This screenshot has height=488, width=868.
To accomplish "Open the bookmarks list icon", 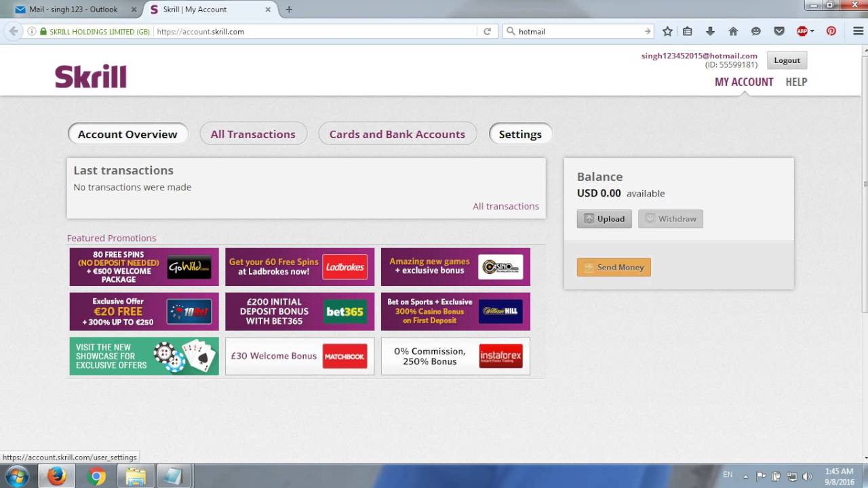I will pos(688,31).
